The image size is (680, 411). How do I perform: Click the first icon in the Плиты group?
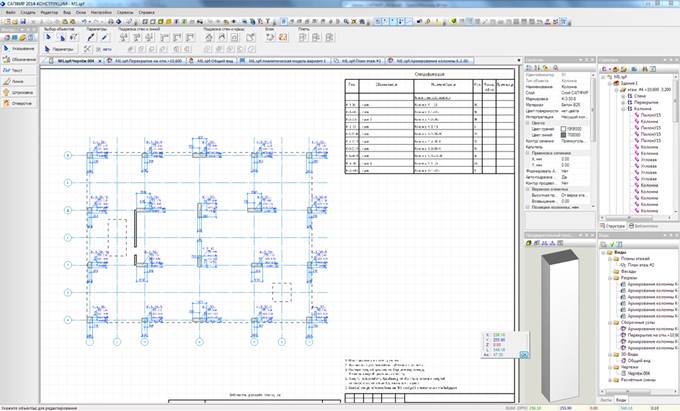[x=304, y=37]
